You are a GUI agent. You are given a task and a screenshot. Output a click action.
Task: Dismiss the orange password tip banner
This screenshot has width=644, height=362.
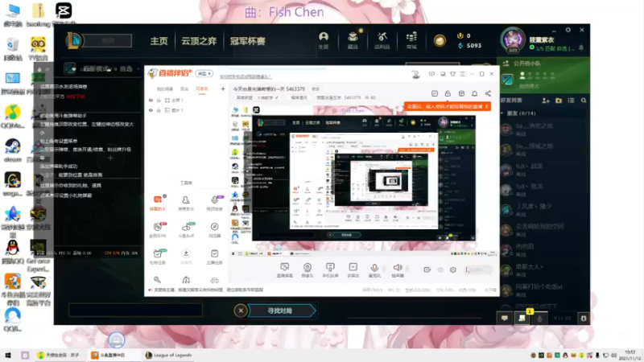tap(486, 106)
